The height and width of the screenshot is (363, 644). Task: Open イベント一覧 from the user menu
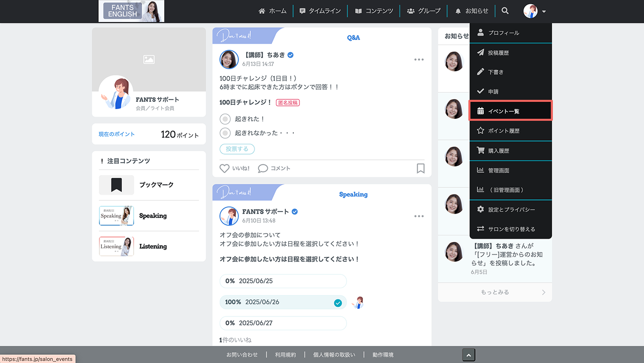click(511, 111)
